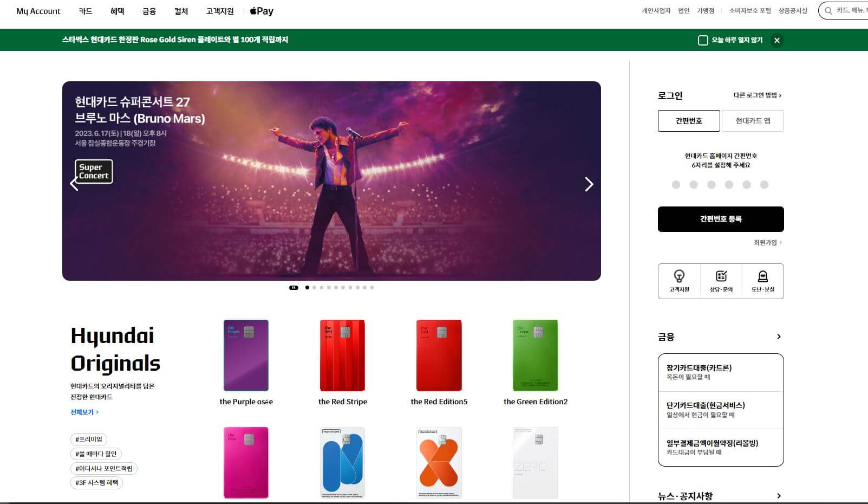Open the 카드 menu
868x504 pixels.
[x=86, y=11]
